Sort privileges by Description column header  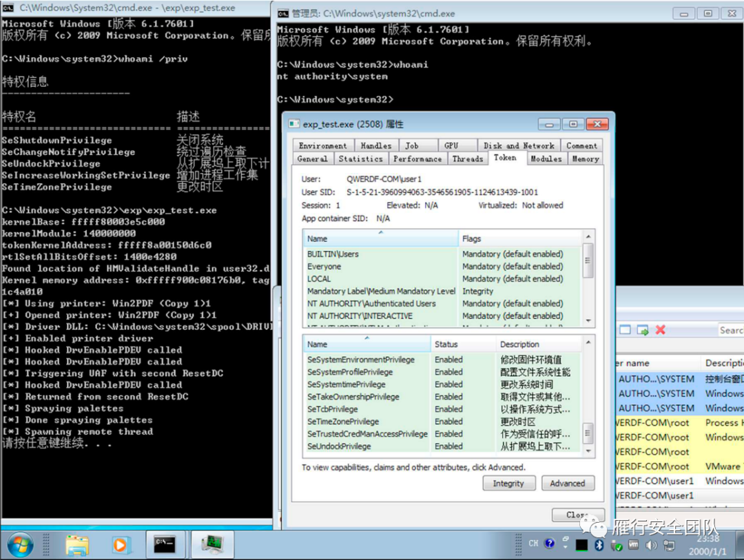click(x=539, y=344)
